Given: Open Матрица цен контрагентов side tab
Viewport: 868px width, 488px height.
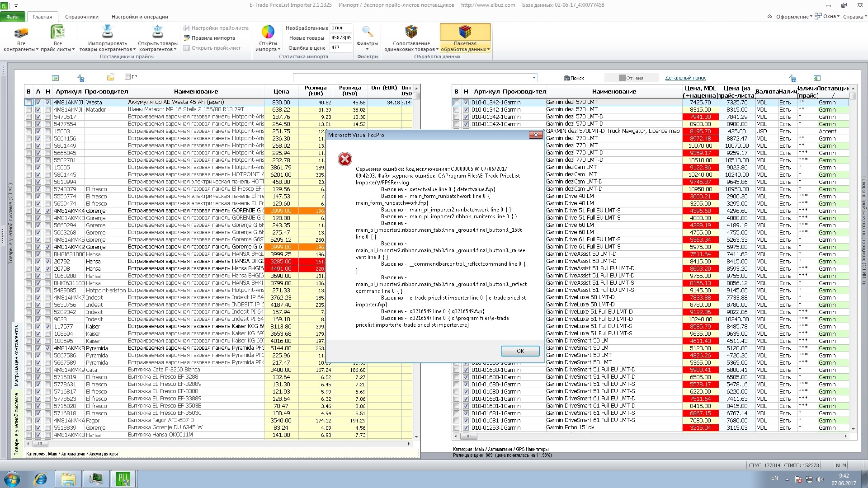Looking at the screenshot, I should (17, 356).
